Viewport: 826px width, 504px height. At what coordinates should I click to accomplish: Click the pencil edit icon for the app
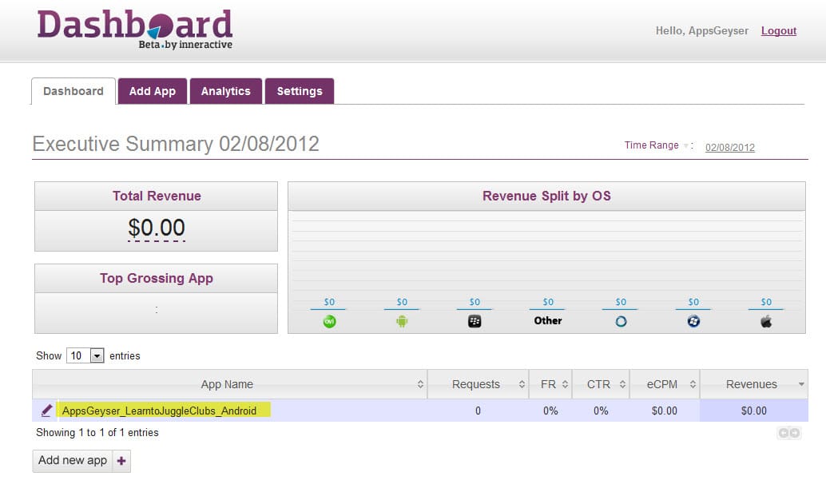46,411
